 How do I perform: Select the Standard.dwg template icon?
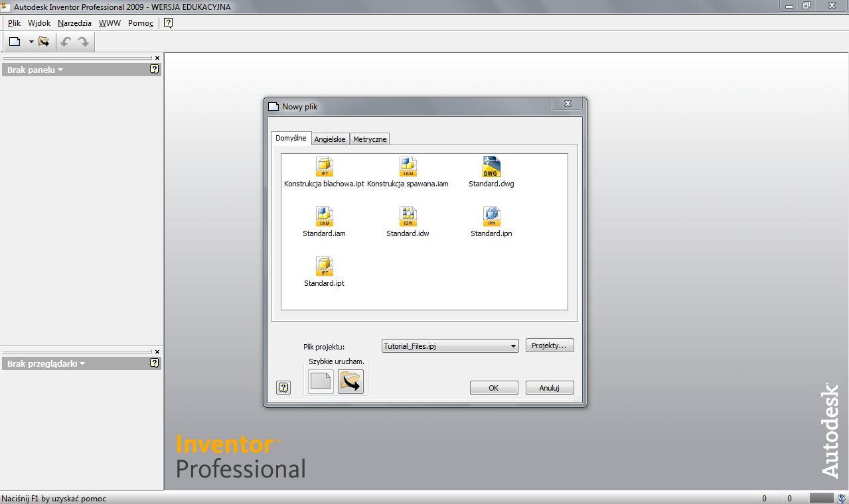(491, 166)
